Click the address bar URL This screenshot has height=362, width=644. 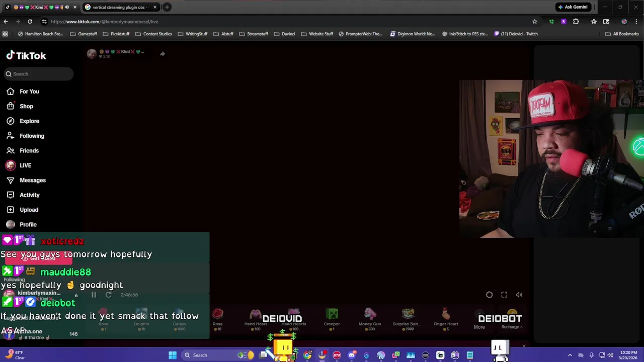tap(104, 22)
